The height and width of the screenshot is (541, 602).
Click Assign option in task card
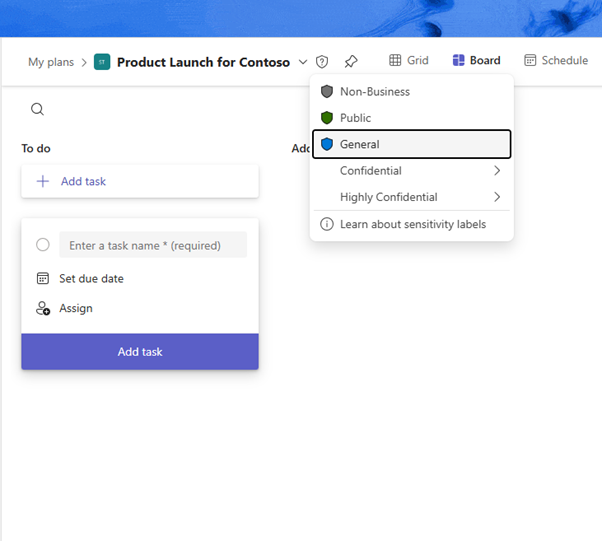(76, 308)
